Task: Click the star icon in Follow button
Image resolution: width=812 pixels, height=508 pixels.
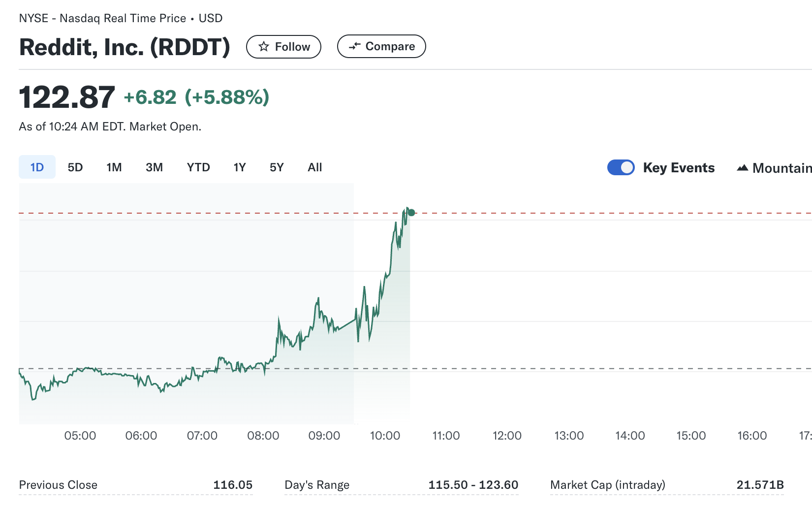Action: tap(264, 46)
